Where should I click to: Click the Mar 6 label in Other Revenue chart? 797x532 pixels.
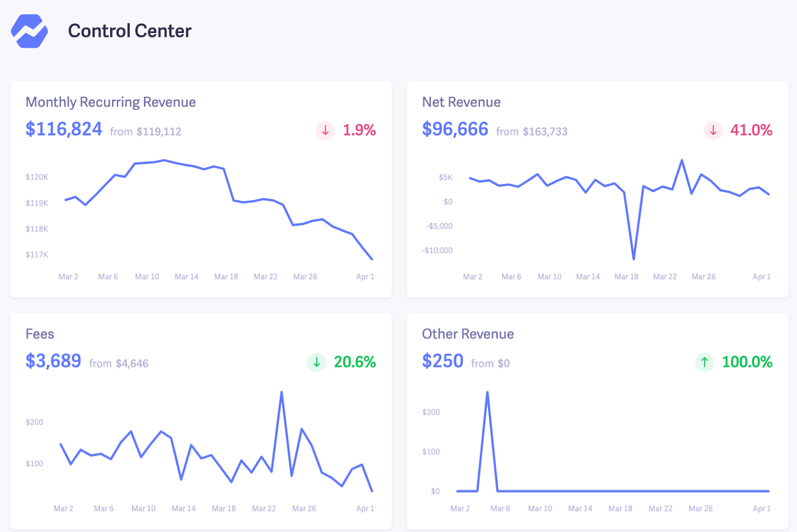click(x=500, y=509)
